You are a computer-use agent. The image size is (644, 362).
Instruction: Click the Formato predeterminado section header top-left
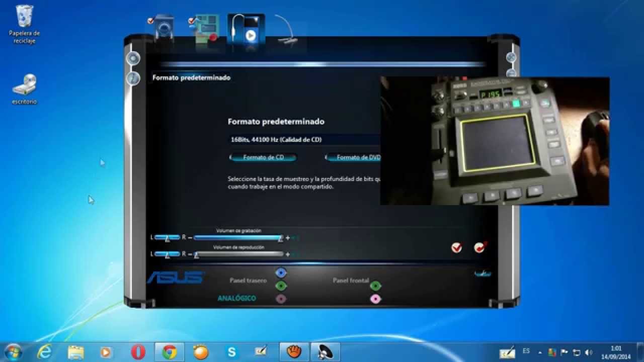[x=191, y=78]
